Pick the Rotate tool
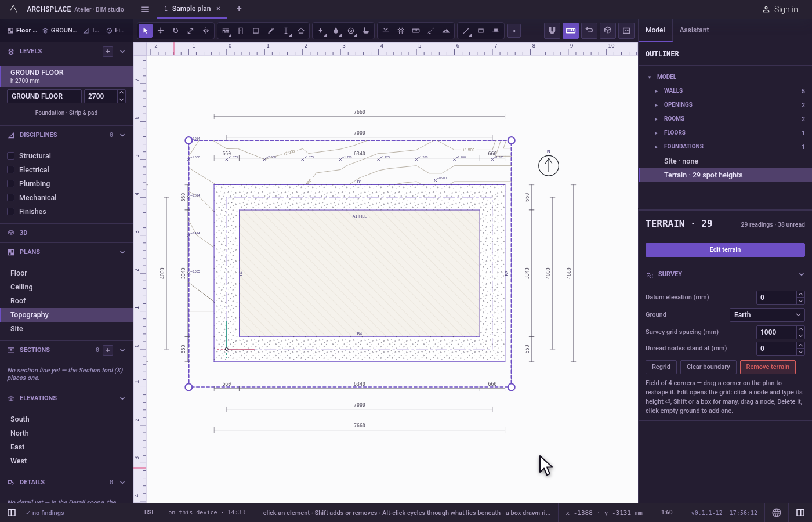812x522 pixels. tap(176, 31)
